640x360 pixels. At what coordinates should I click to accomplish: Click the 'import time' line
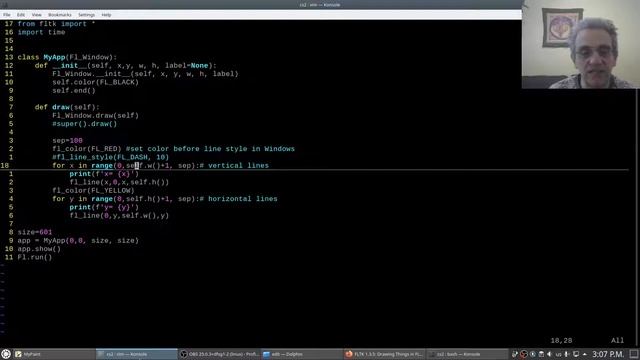tap(41, 32)
